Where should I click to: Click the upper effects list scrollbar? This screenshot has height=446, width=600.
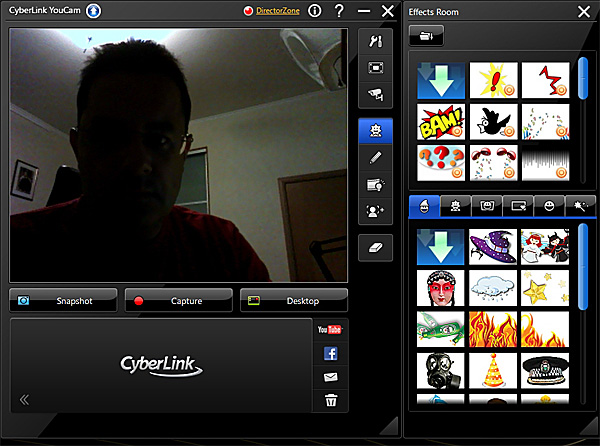(x=582, y=78)
